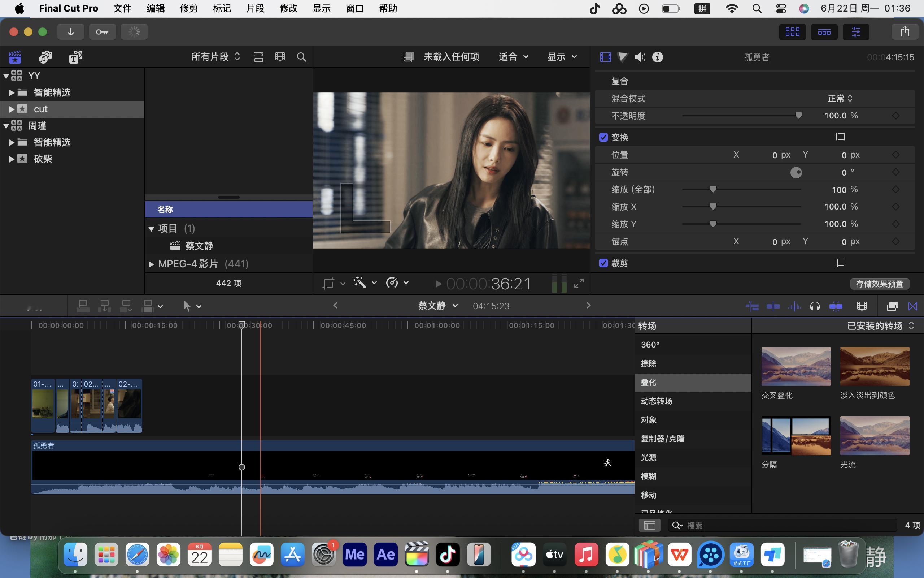The height and width of the screenshot is (578, 924).
Task: Toggle the transitions browser button
Action: coord(912,306)
